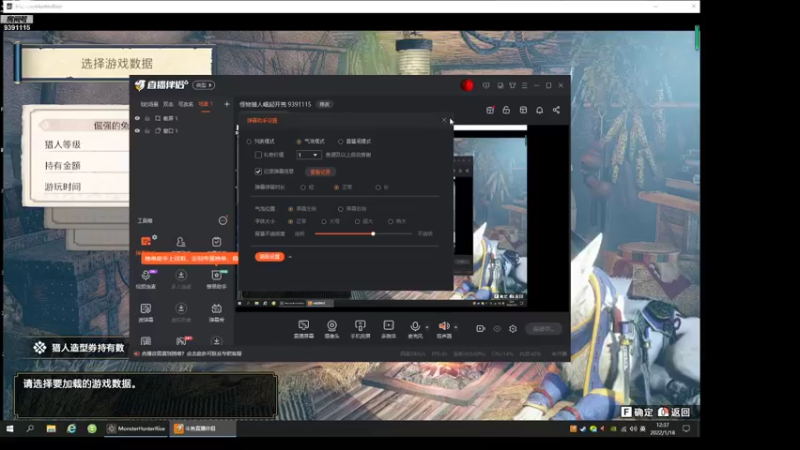
Task: Open the orange danmaku assistant tool in toolbox
Action: point(146,241)
